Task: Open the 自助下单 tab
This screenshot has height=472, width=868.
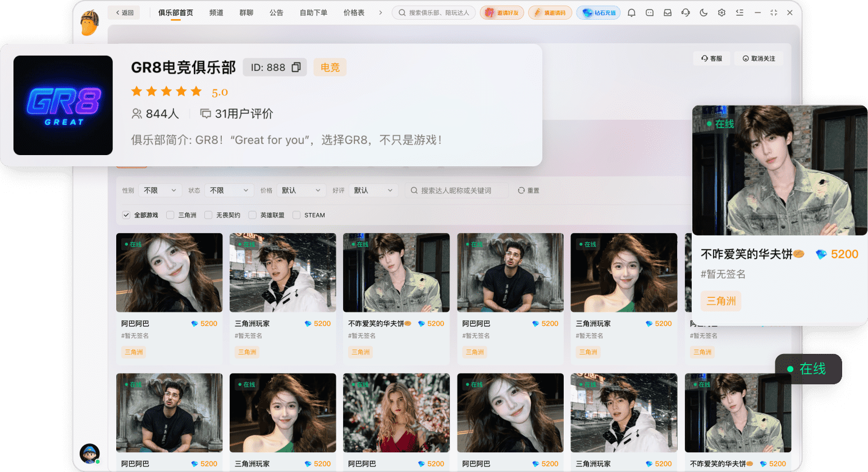Action: (x=313, y=12)
